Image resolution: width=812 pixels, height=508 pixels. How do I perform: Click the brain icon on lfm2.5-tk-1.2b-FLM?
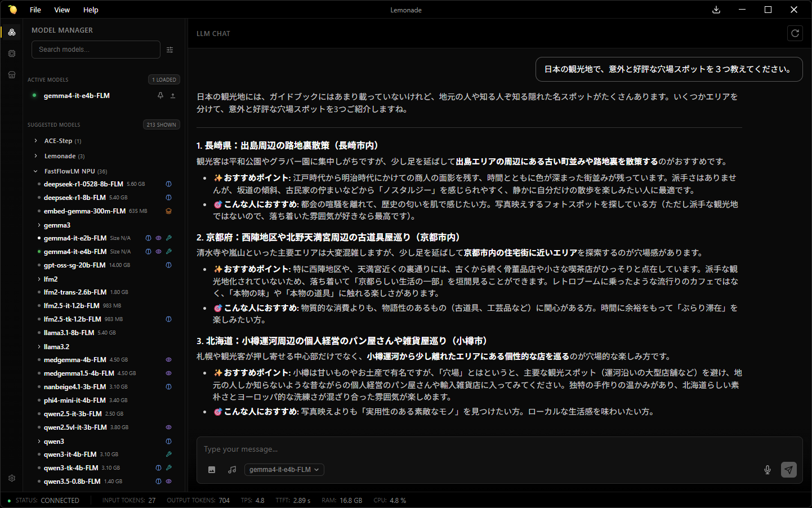pos(168,319)
